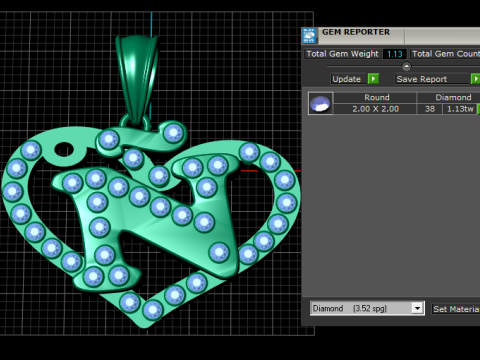This screenshot has height=360, width=480.
Task: Click the gem count cell 38
Action: tap(430, 109)
